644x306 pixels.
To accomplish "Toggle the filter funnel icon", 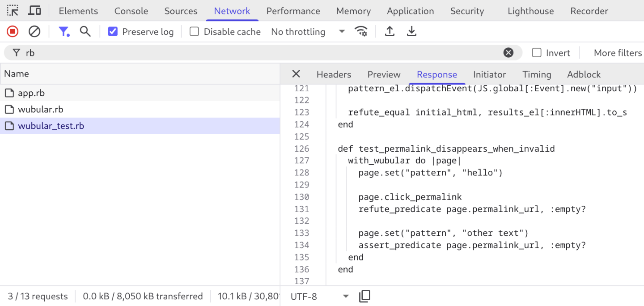I will click(x=64, y=31).
